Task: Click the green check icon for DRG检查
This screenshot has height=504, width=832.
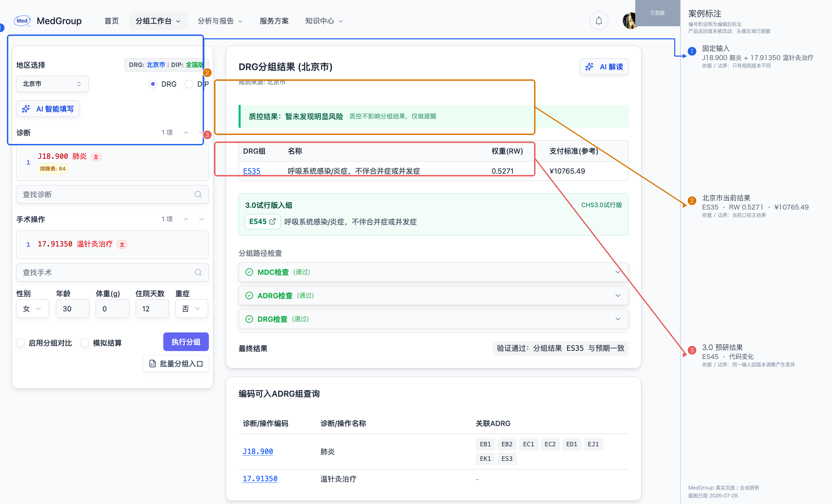Action: [x=249, y=319]
